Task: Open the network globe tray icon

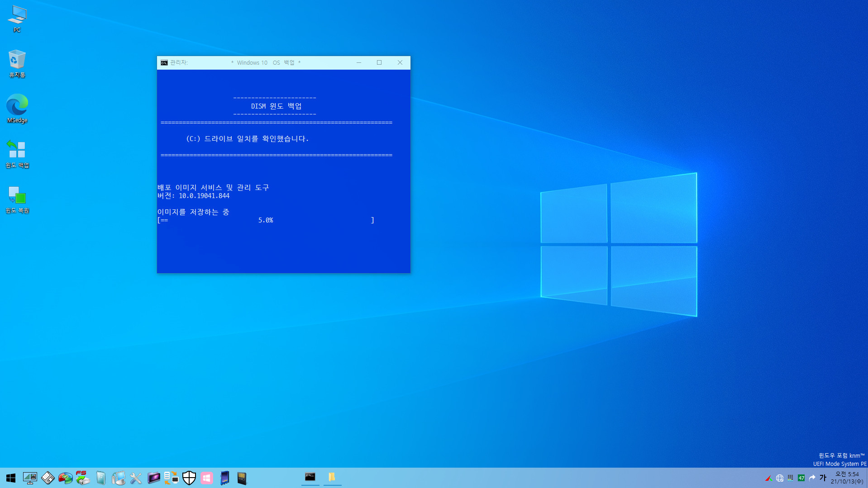Action: pyautogui.click(x=779, y=478)
